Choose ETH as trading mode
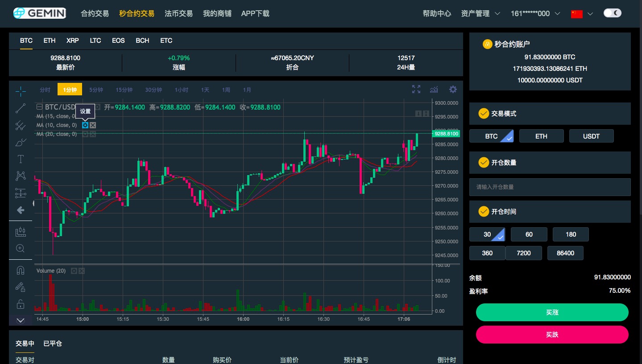The image size is (642, 364). pos(542,136)
